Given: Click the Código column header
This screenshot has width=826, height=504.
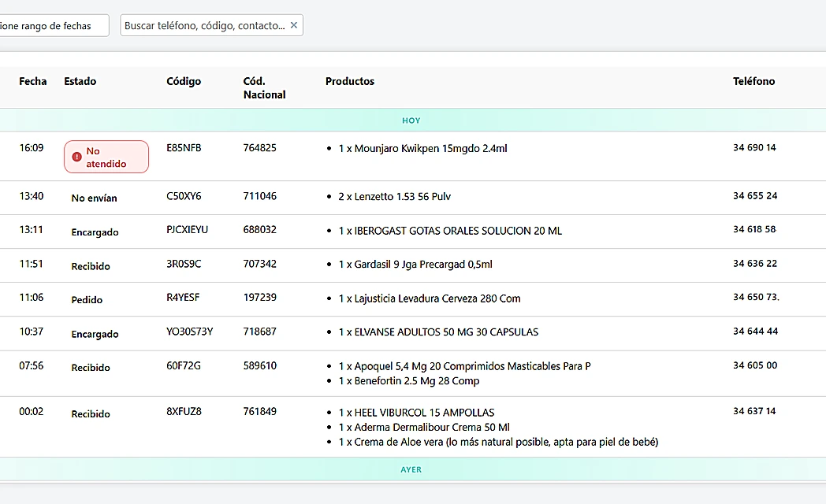Looking at the screenshot, I should click(184, 81).
